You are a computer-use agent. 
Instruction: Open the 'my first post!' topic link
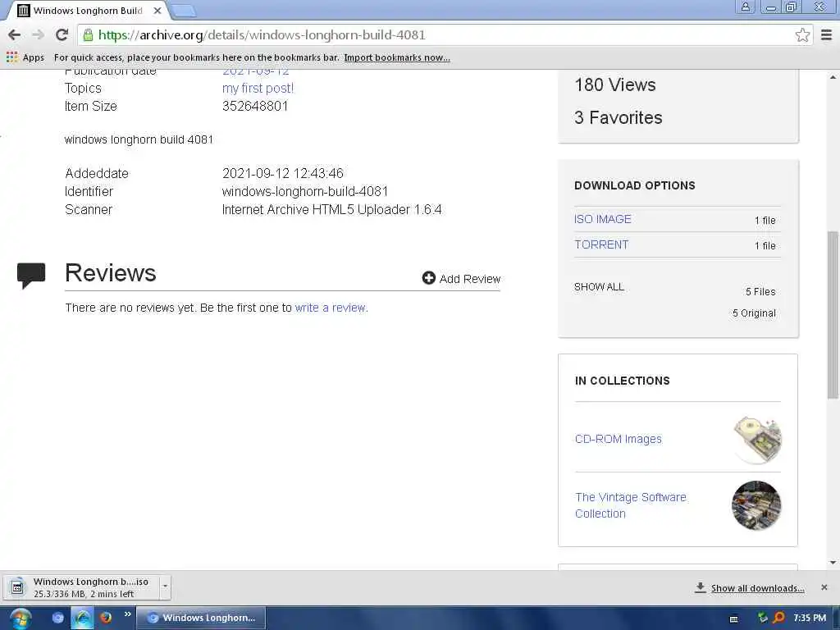(258, 88)
